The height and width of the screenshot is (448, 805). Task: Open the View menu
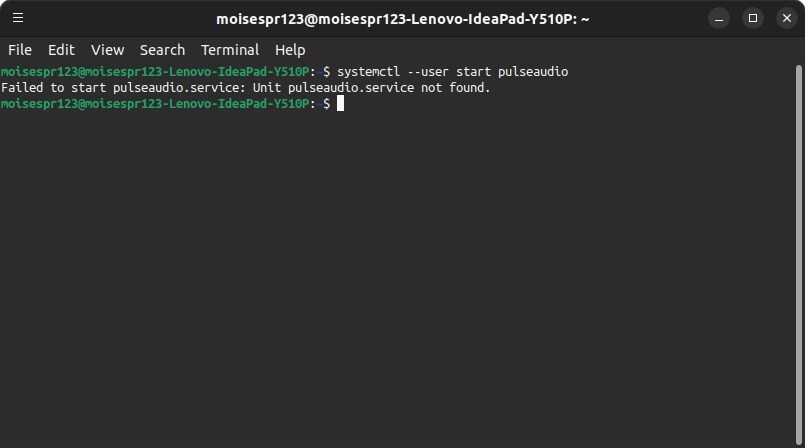107,50
